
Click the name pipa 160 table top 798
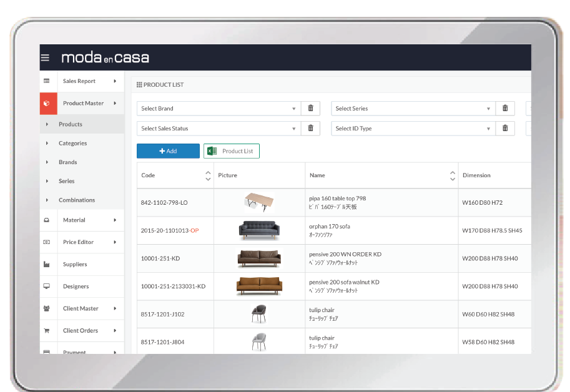tap(337, 198)
